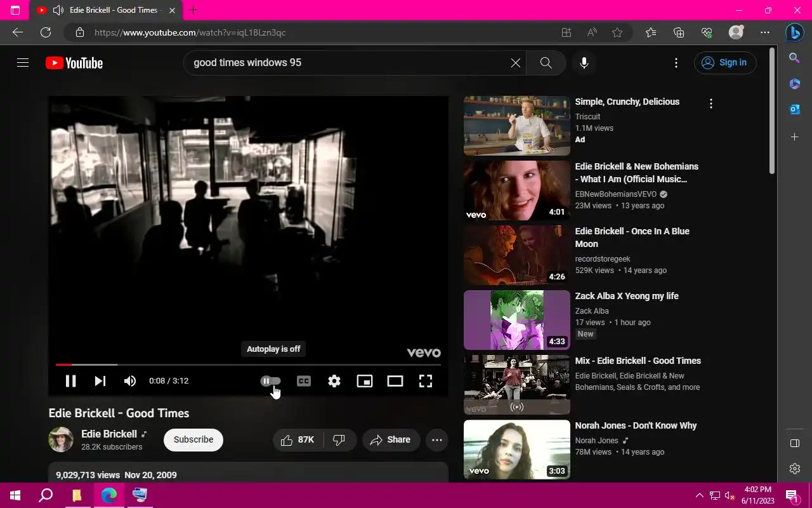Toggle the autoplay switch
The width and height of the screenshot is (812, 508).
pos(271,381)
